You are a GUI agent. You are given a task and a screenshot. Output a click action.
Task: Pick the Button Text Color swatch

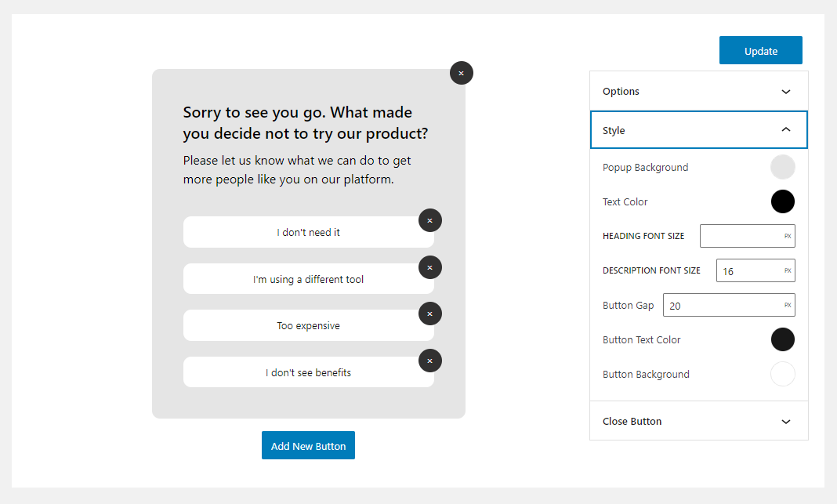point(782,339)
